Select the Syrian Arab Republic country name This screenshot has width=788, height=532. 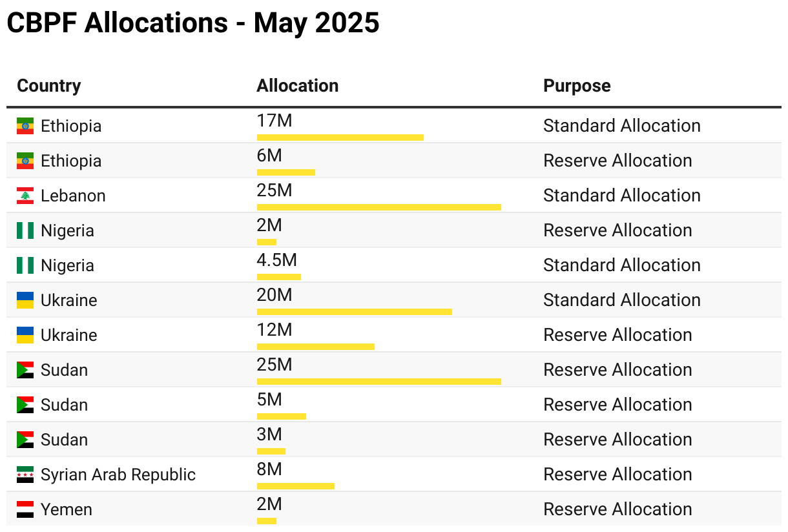pos(118,475)
